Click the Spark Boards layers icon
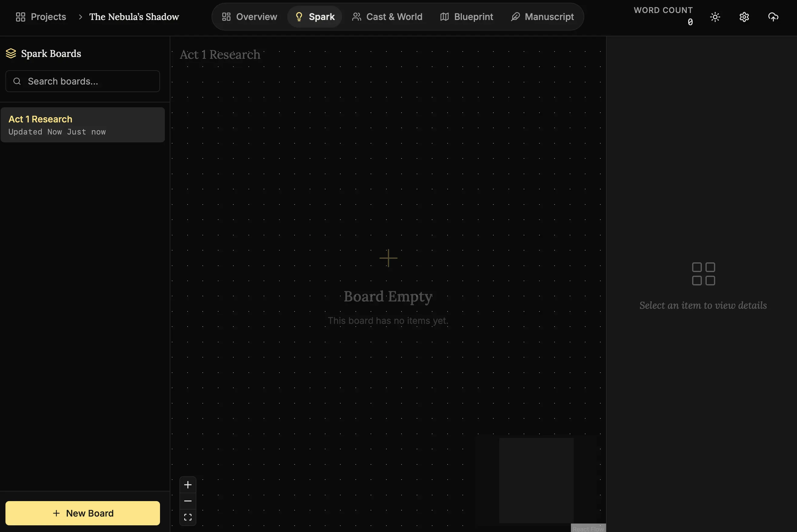Screen dimensions: 797x532 (x=11, y=53)
